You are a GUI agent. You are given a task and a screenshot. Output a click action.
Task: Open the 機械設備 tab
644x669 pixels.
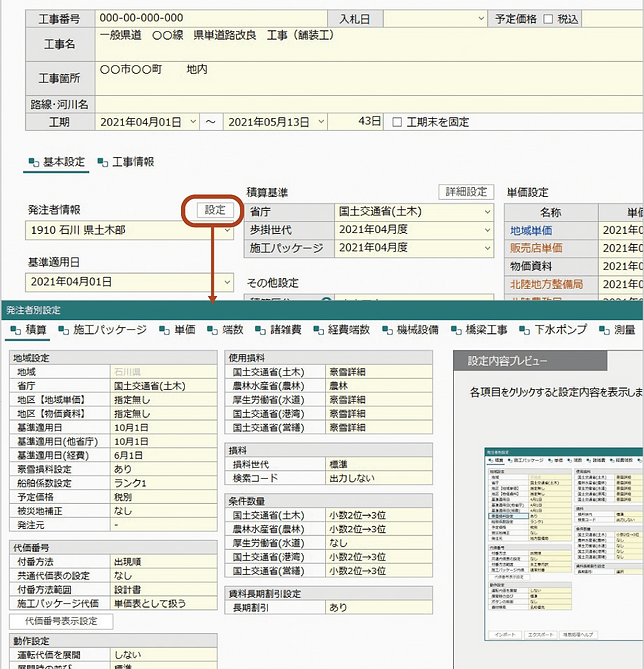[410, 330]
